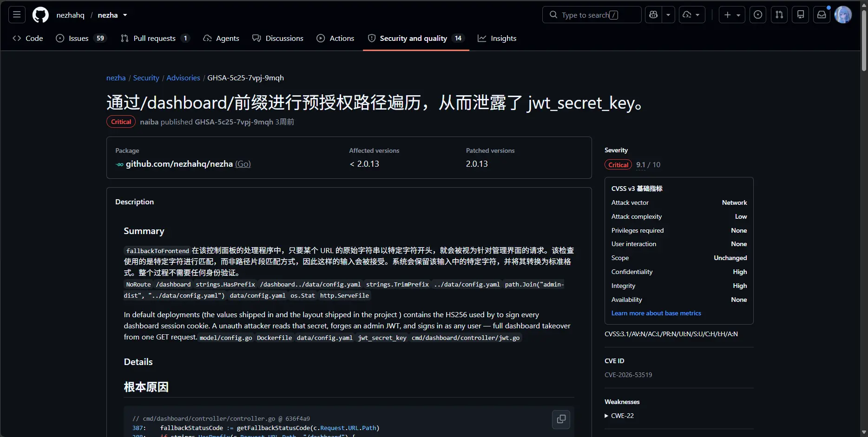View your issues icon in header
868x437 pixels.
758,15
